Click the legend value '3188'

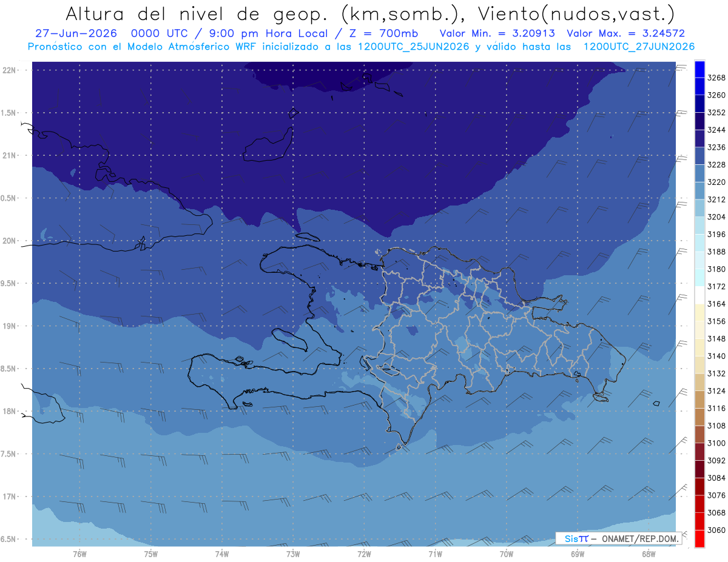tap(716, 252)
